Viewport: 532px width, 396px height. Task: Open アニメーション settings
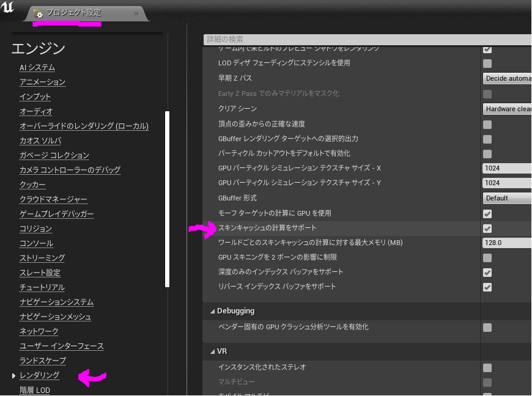[42, 82]
